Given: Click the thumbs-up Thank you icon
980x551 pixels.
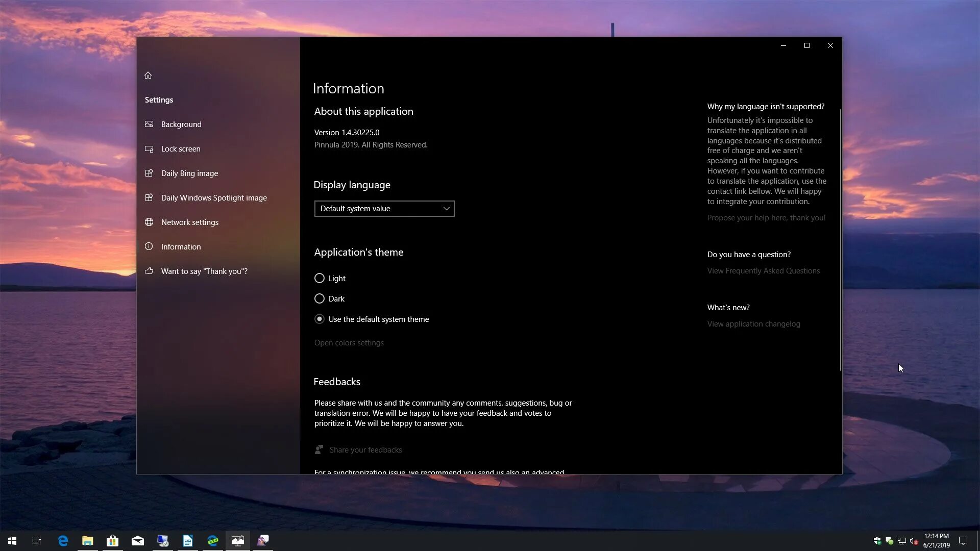Looking at the screenshot, I should tap(149, 271).
